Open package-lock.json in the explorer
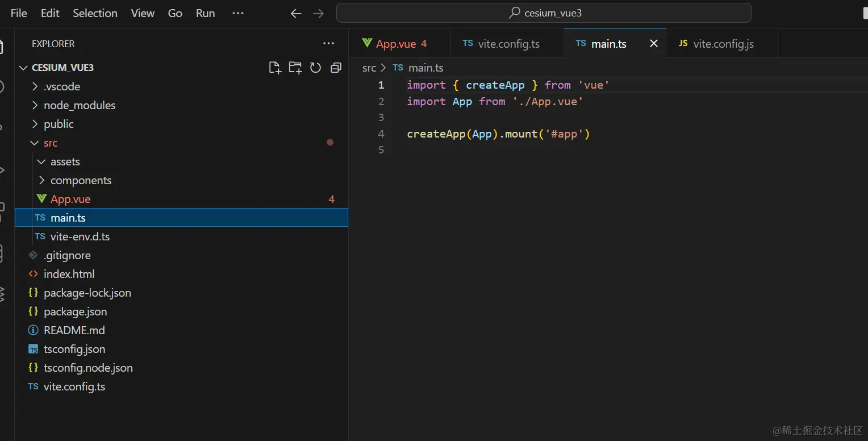Screen dimensions: 868x441 click(181, 293)
